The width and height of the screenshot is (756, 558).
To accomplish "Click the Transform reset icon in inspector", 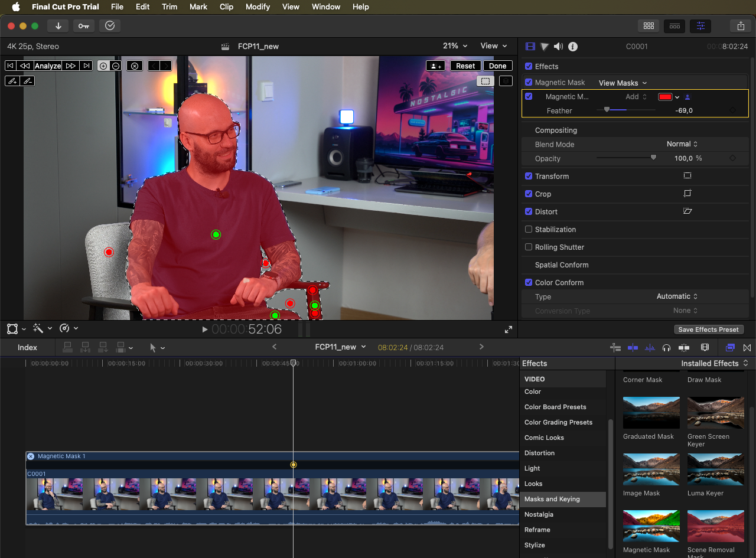I will click(687, 176).
